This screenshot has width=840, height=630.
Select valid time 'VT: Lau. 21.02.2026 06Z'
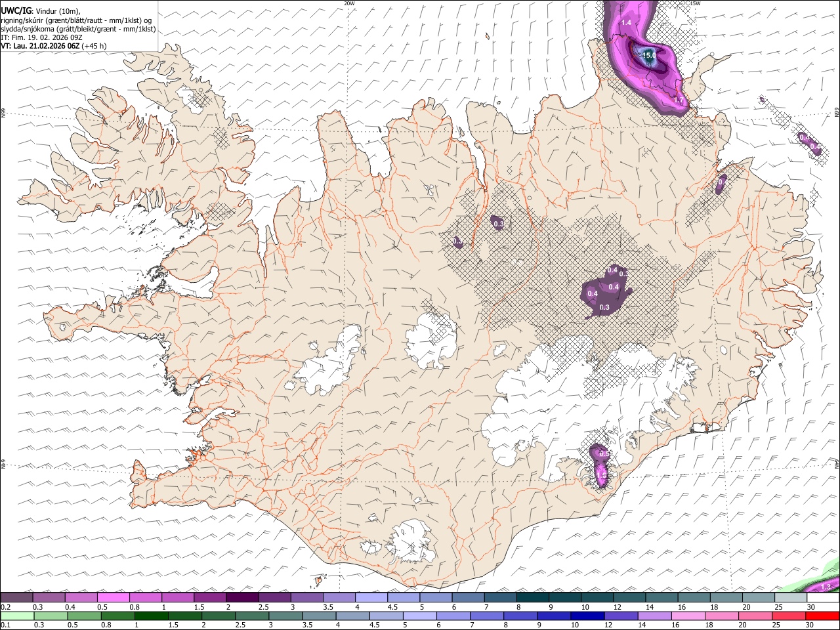coord(40,46)
